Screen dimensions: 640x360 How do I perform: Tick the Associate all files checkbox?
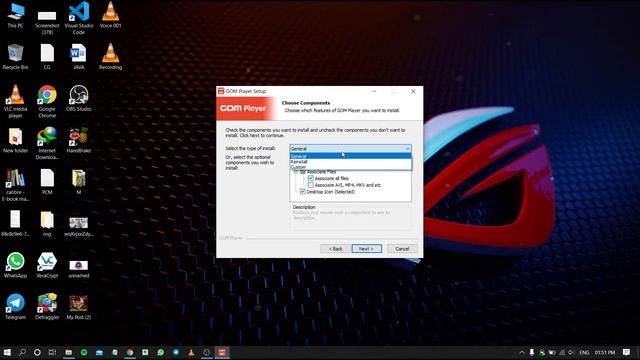pos(311,178)
